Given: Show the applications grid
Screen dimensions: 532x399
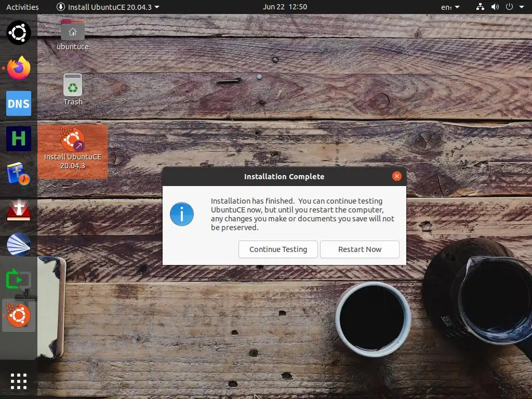Looking at the screenshot, I should pyautogui.click(x=19, y=381).
